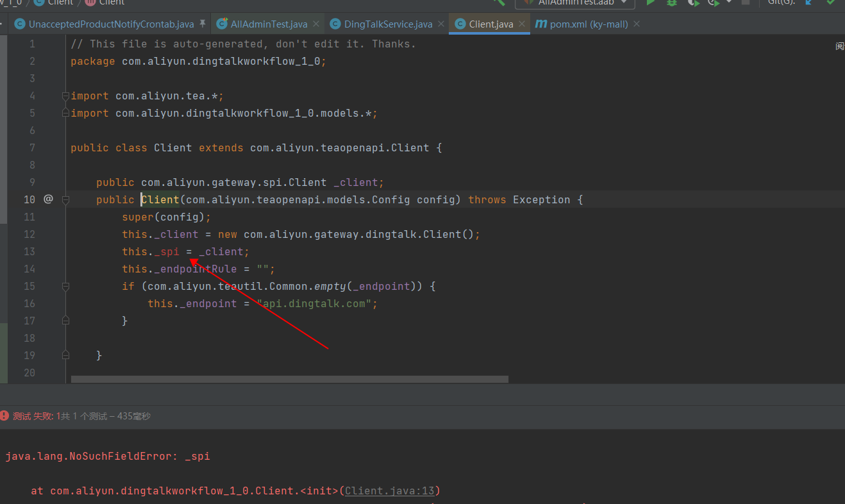Click line number 13 in the gutter
The image size is (845, 504).
tap(29, 252)
